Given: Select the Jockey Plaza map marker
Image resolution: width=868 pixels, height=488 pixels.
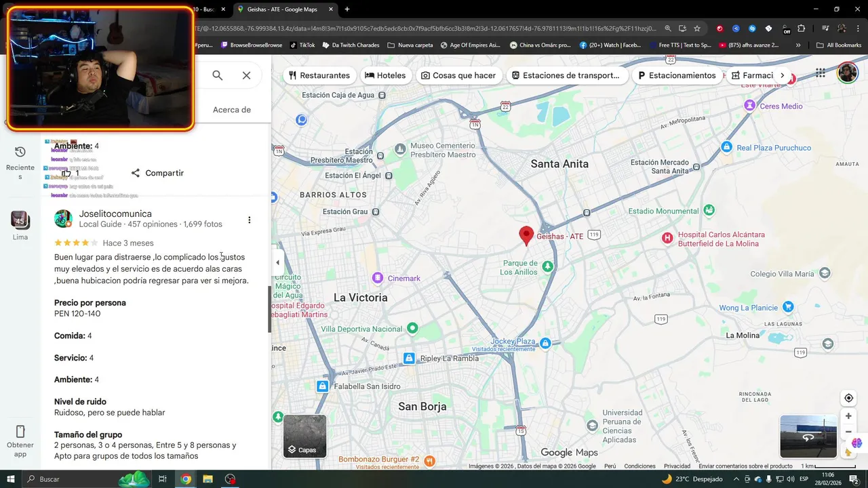Looking at the screenshot, I should (x=546, y=343).
